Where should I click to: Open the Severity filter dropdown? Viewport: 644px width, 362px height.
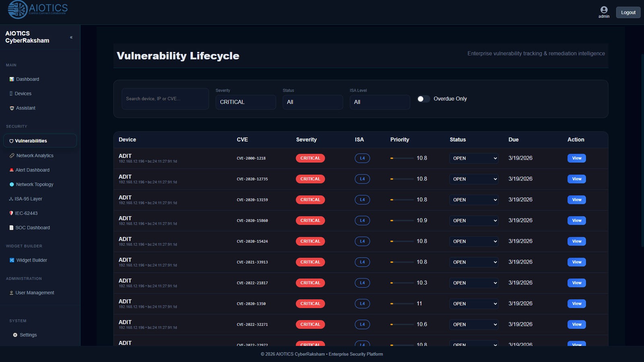246,102
